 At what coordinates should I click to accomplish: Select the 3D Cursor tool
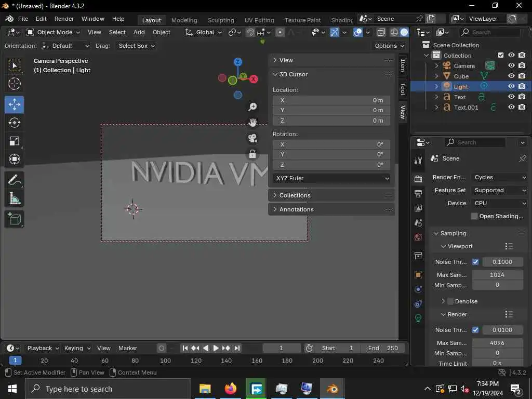tap(14, 84)
